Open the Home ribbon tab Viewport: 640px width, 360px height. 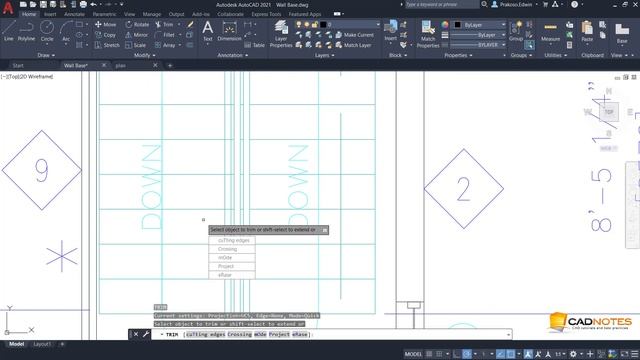coord(29,14)
